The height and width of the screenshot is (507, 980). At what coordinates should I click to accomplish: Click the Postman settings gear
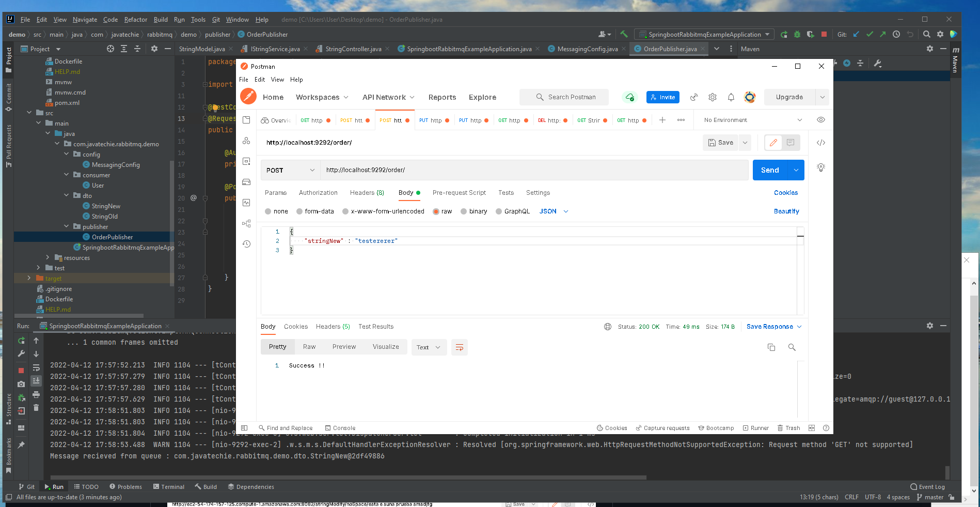click(712, 97)
